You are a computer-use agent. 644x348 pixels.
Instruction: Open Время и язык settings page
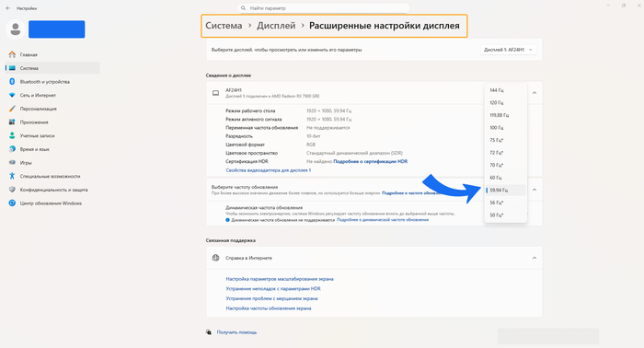[x=52, y=149]
